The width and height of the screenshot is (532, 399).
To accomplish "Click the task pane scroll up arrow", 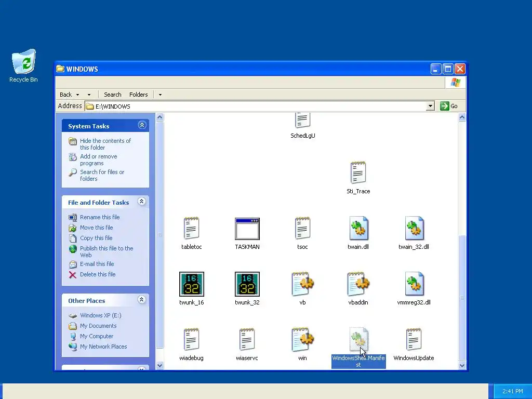I will pyautogui.click(x=160, y=117).
